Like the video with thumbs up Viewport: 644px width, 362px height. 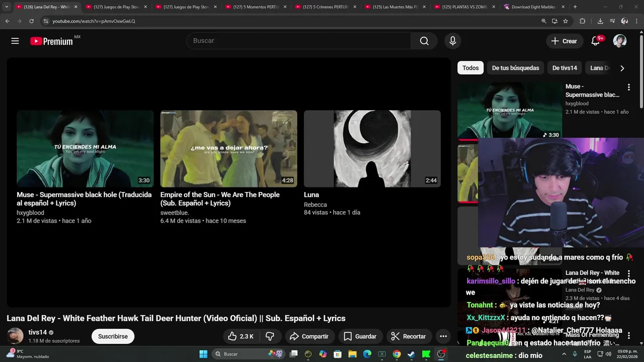tap(240, 336)
